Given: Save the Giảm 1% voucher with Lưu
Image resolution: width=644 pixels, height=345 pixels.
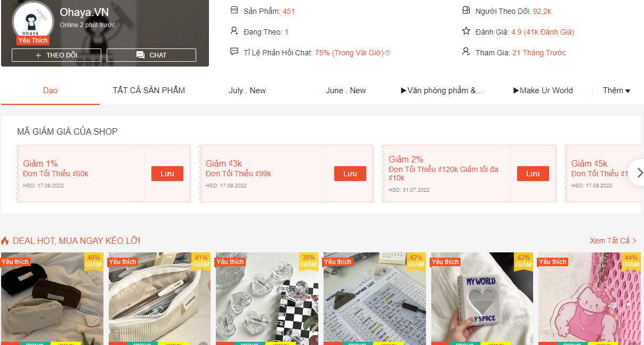Looking at the screenshot, I should pyautogui.click(x=167, y=174).
